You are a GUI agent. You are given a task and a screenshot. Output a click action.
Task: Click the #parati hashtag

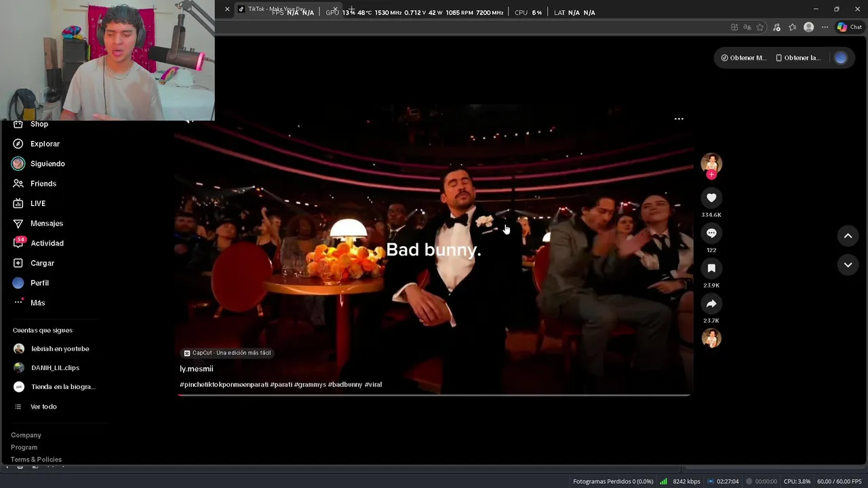pos(281,384)
